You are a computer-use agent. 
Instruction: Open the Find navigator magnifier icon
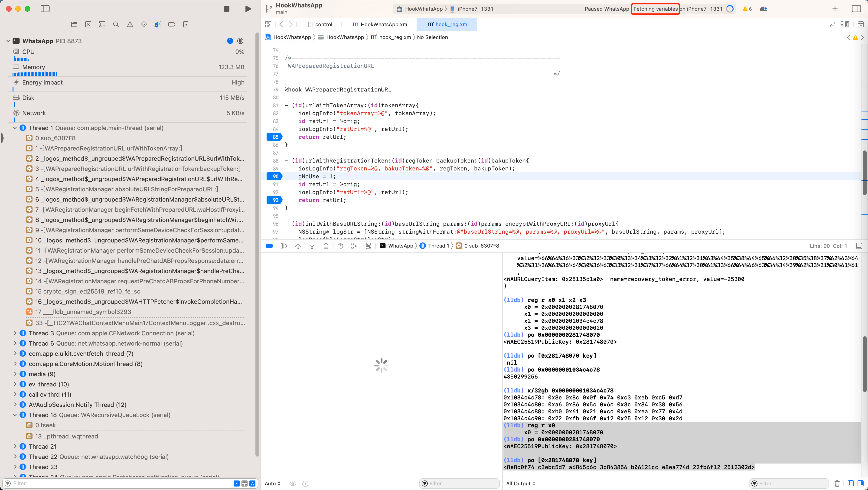[x=116, y=24]
